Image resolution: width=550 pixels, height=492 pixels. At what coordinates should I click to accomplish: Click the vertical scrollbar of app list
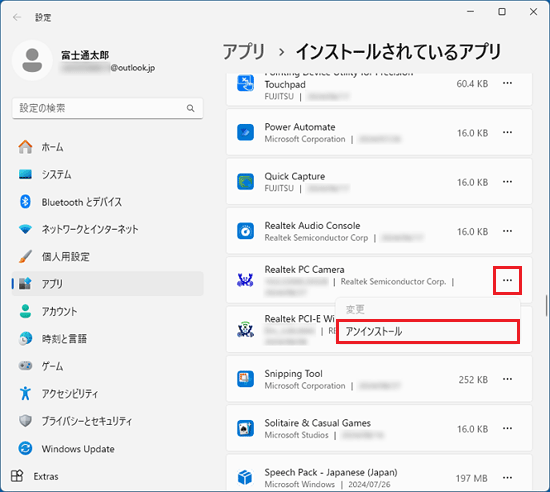coord(546,305)
